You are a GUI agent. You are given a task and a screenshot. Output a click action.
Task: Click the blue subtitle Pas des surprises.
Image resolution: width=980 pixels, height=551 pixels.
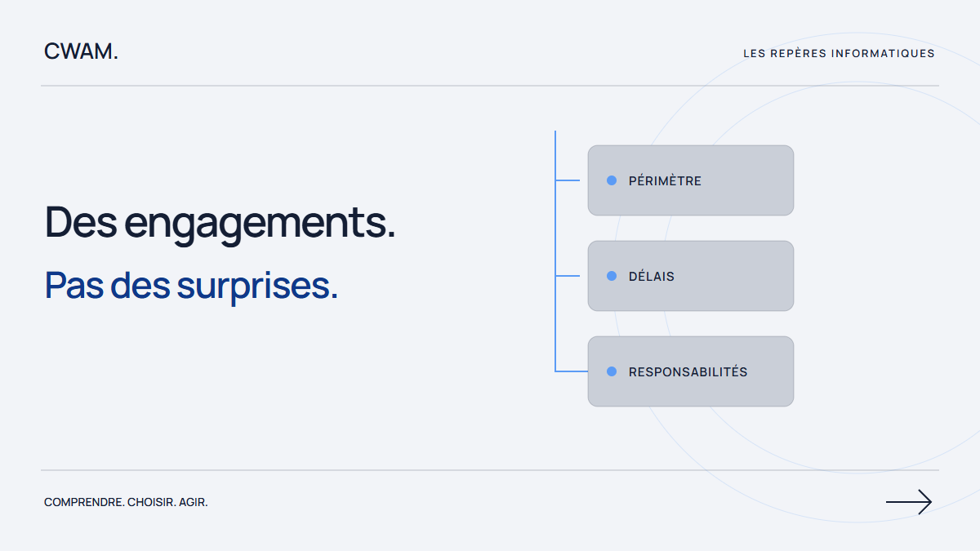[191, 286]
